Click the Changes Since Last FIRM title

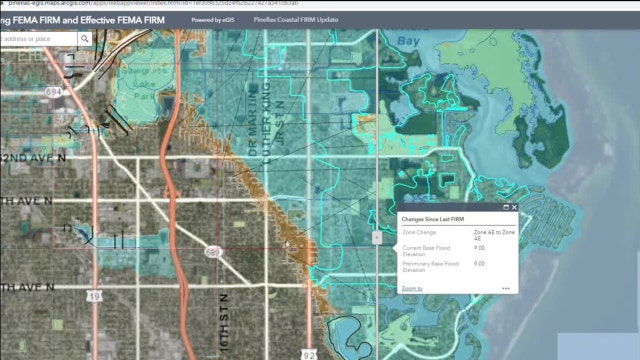click(433, 219)
